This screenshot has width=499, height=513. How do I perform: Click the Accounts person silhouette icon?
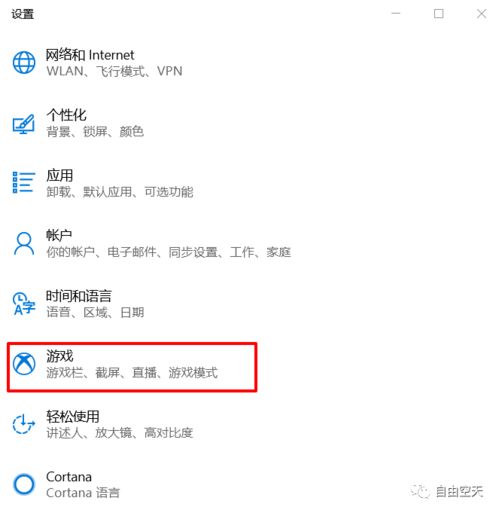pos(24,244)
